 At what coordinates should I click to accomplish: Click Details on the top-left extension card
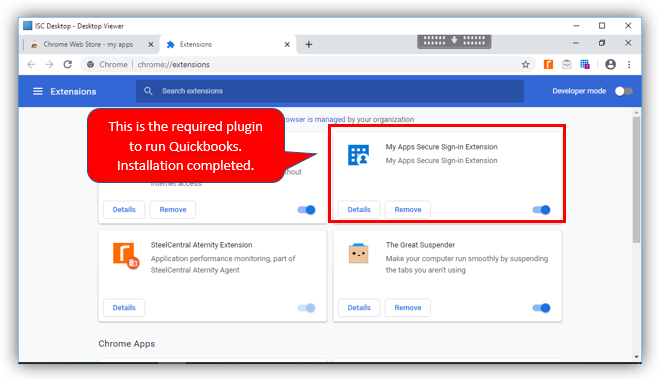click(x=124, y=210)
